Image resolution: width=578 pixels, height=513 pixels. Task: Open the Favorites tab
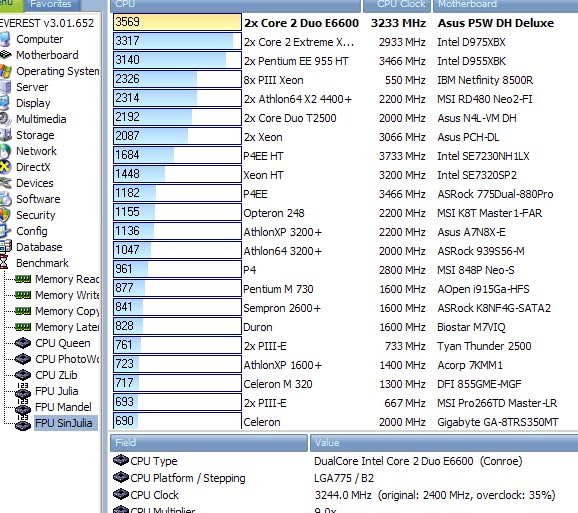pos(51,4)
